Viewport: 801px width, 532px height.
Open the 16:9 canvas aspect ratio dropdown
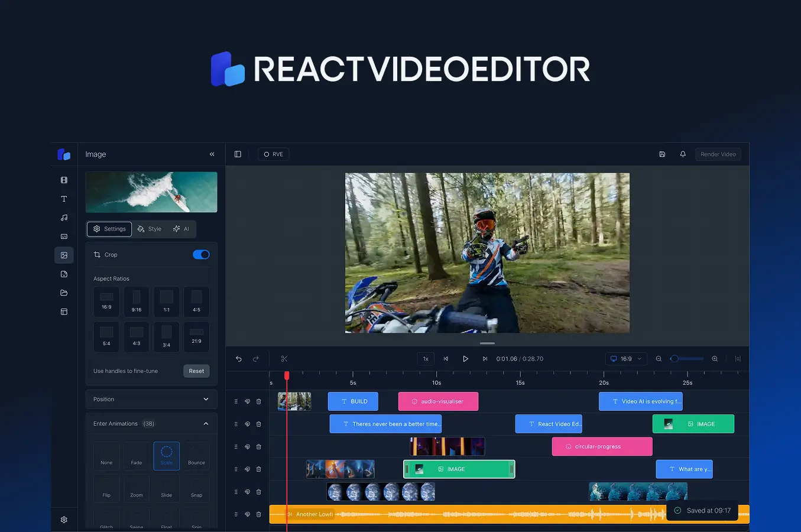tap(626, 359)
